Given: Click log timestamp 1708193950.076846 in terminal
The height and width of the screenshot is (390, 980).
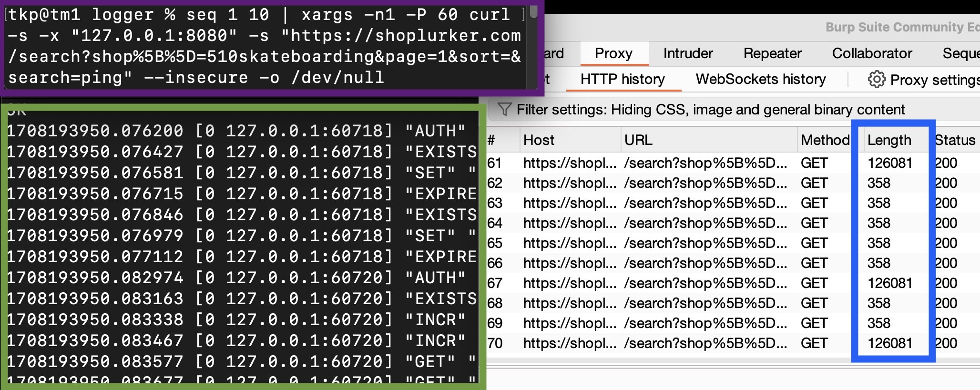Looking at the screenshot, I should (95, 215).
